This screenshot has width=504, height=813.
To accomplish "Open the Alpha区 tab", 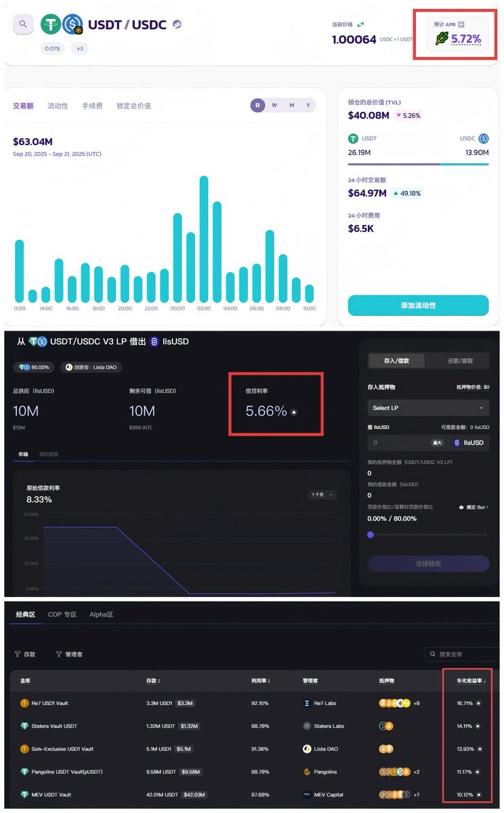I will (x=101, y=614).
